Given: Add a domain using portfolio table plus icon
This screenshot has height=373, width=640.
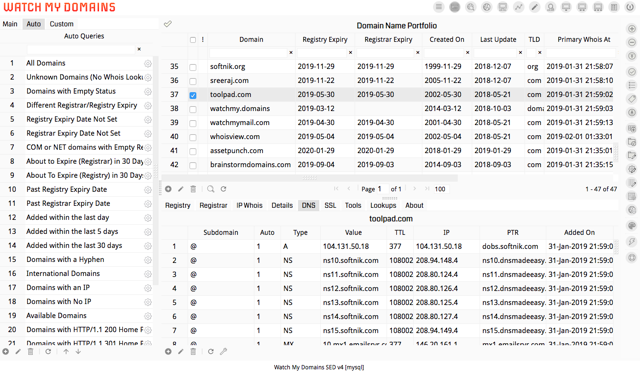Looking at the screenshot, I should [168, 189].
